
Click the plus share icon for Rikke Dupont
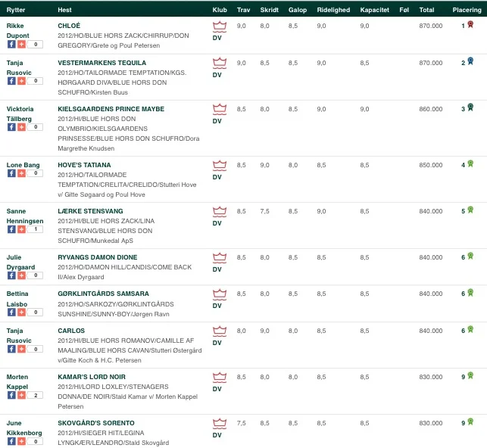pyautogui.click(x=21, y=45)
